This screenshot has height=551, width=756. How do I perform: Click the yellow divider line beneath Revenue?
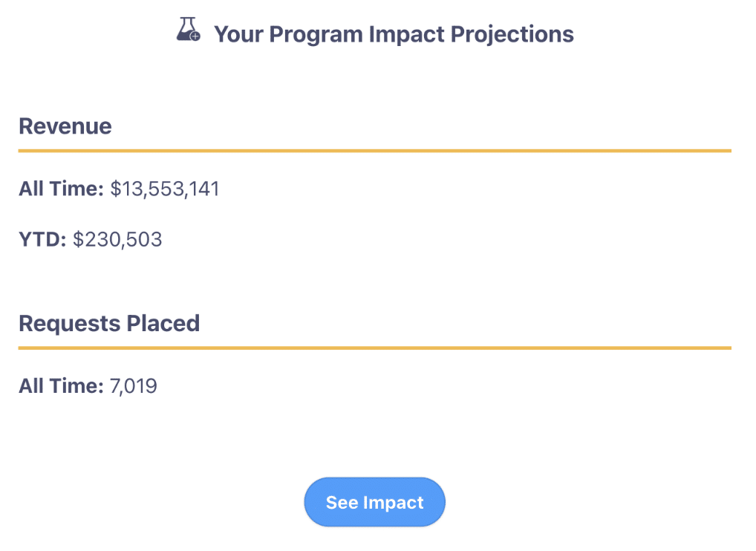[375, 151]
